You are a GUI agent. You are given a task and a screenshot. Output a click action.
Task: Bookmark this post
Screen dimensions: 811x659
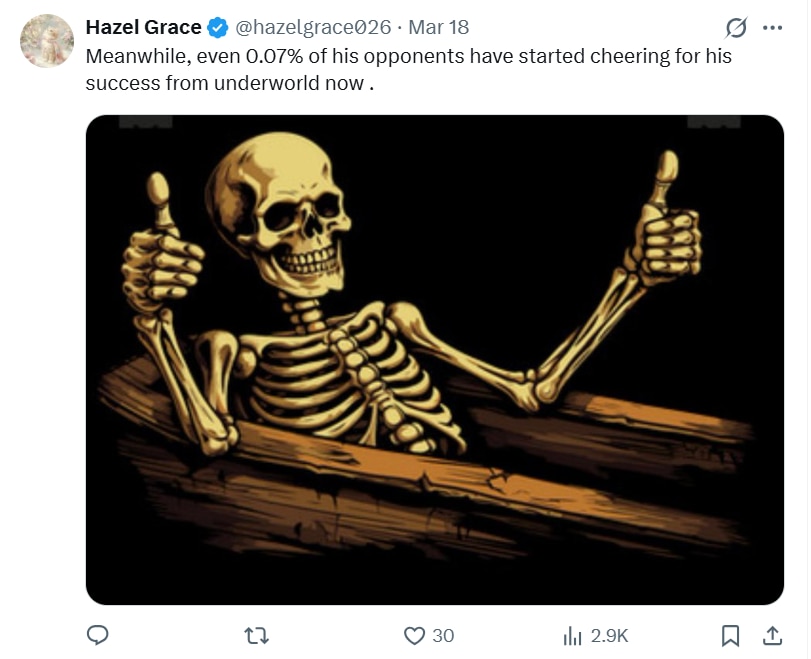coord(731,635)
